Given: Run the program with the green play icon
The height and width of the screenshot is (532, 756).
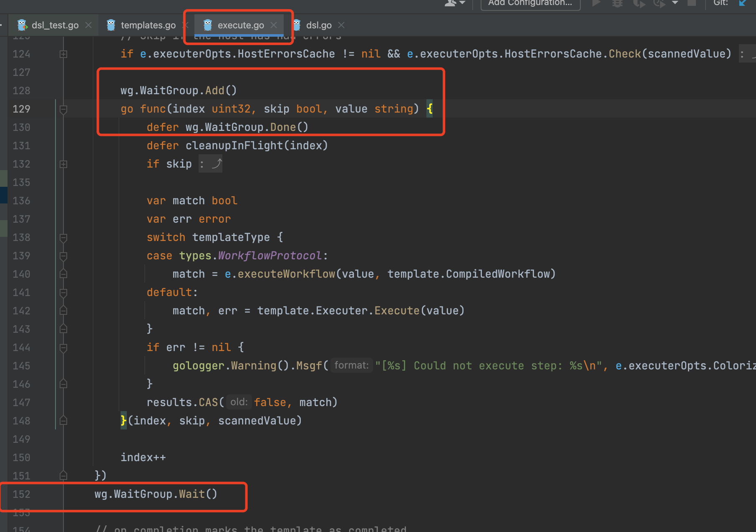Looking at the screenshot, I should pyautogui.click(x=597, y=3).
